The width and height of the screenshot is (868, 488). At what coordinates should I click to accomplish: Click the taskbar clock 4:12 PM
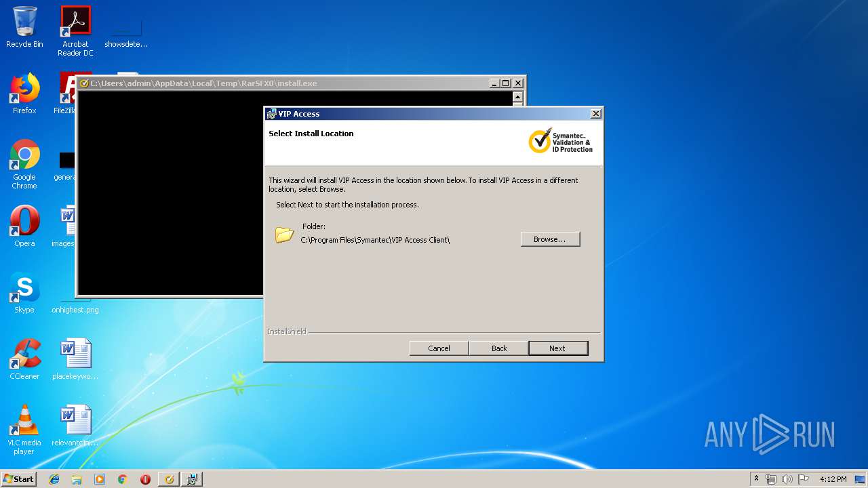coord(833,479)
